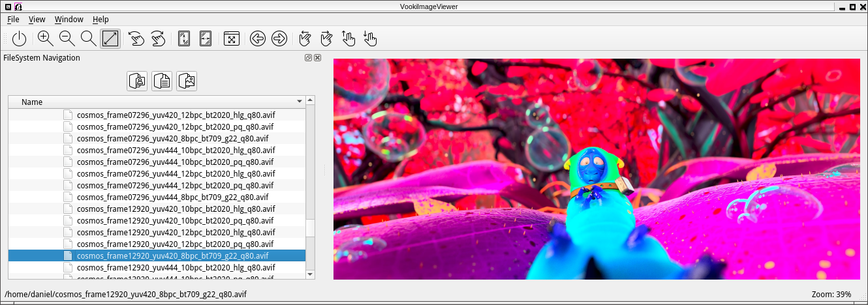Click the scroll-right hand icon
Image resolution: width=868 pixels, height=305 pixels.
pos(326,39)
